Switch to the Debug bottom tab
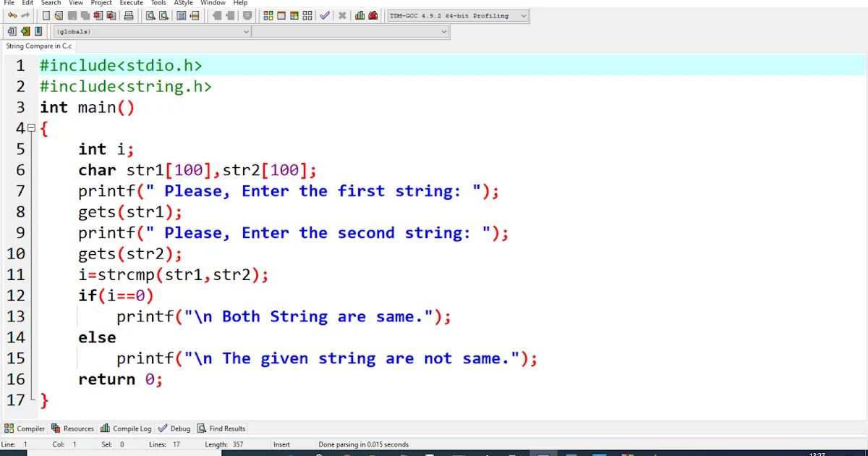 pyautogui.click(x=174, y=428)
